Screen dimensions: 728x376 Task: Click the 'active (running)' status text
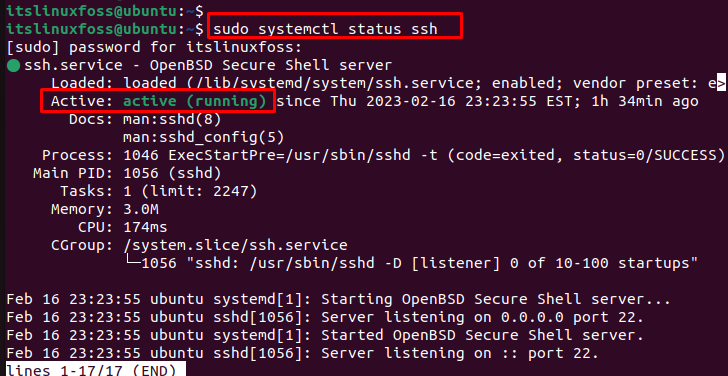point(195,101)
